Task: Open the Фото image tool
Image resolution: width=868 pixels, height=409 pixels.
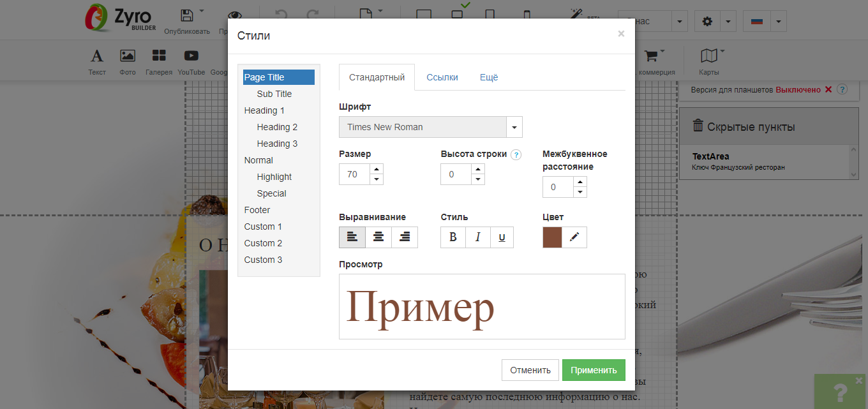Action: (x=127, y=61)
